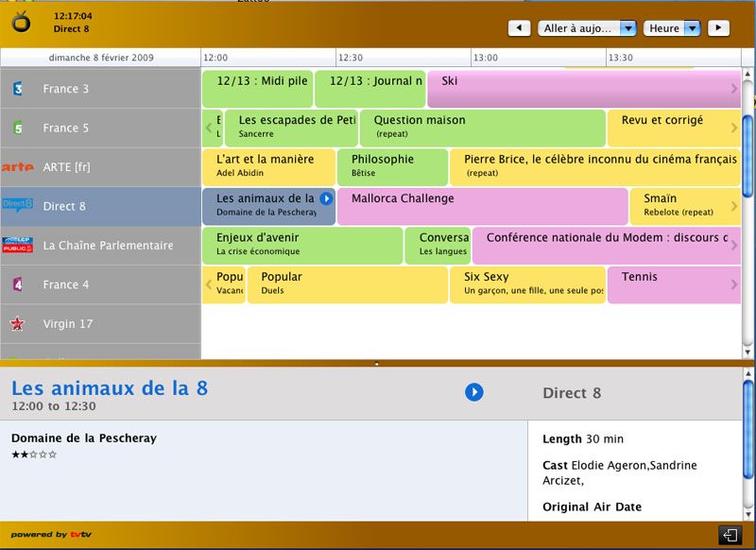Click the exit icon in the bottom bar

[x=730, y=535]
